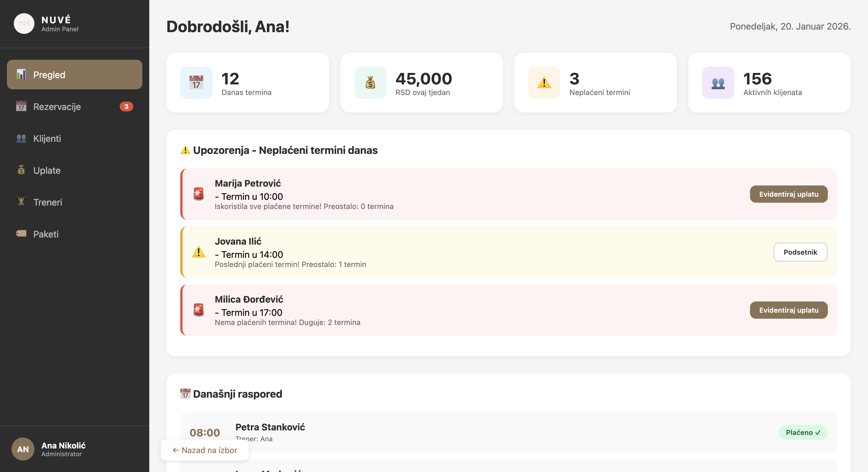This screenshot has height=472, width=868.
Task: Click the Pregled bar chart icon
Action: 21,75
